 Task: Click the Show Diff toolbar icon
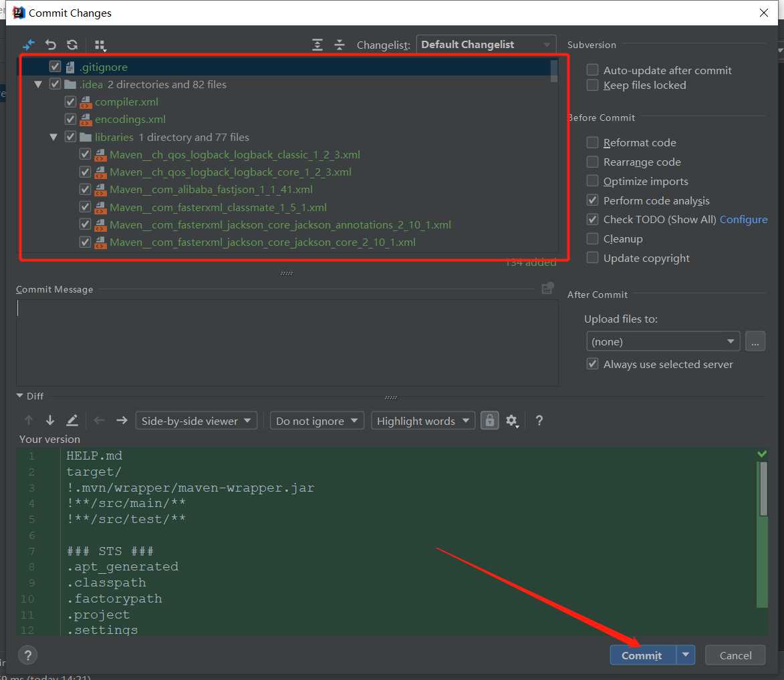pyautogui.click(x=29, y=45)
